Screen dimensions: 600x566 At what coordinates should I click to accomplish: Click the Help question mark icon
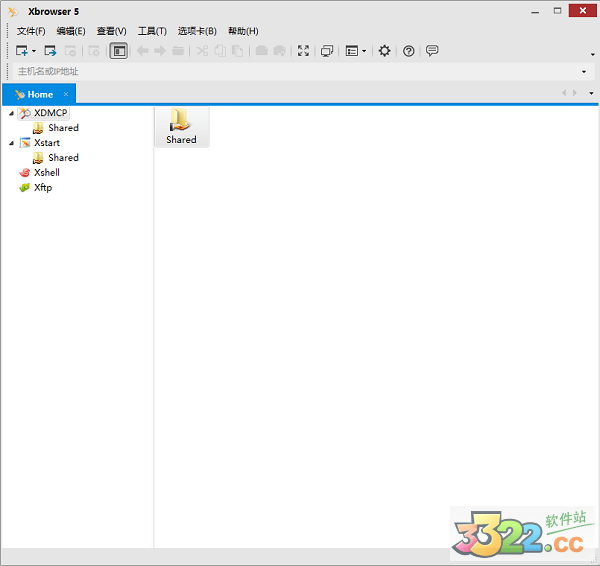tap(409, 51)
